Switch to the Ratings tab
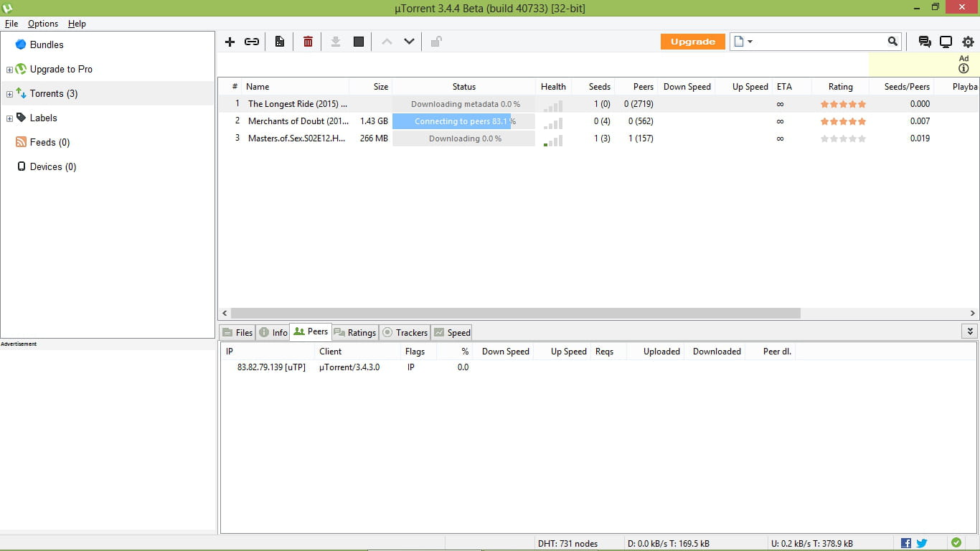 point(354,332)
